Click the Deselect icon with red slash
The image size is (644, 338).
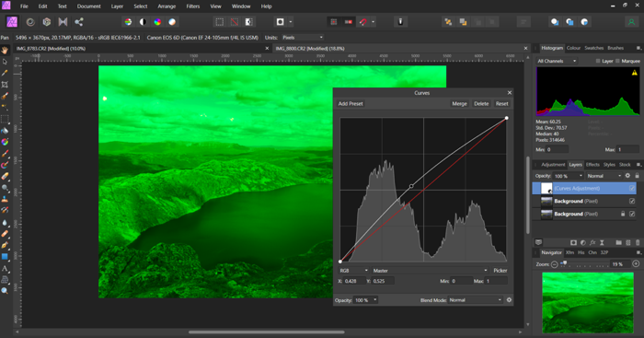pyautogui.click(x=234, y=22)
